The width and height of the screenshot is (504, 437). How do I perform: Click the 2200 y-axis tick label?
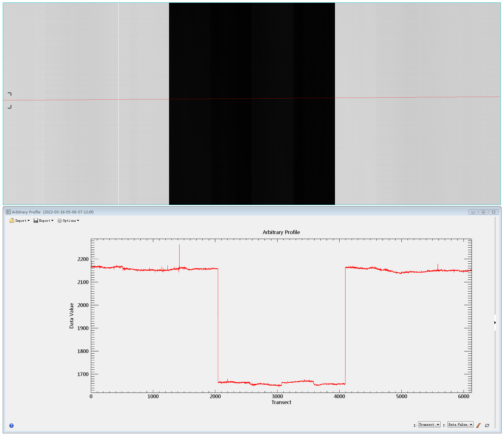(x=83, y=259)
